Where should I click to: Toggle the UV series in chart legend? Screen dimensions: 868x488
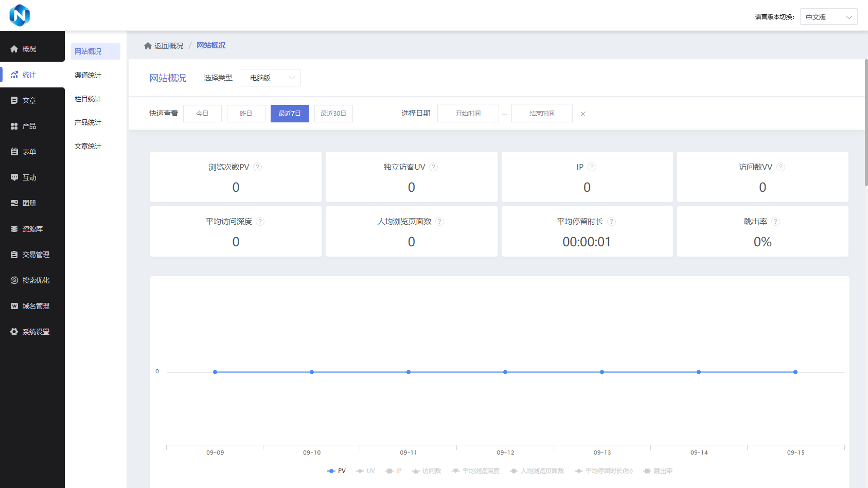[x=366, y=471]
